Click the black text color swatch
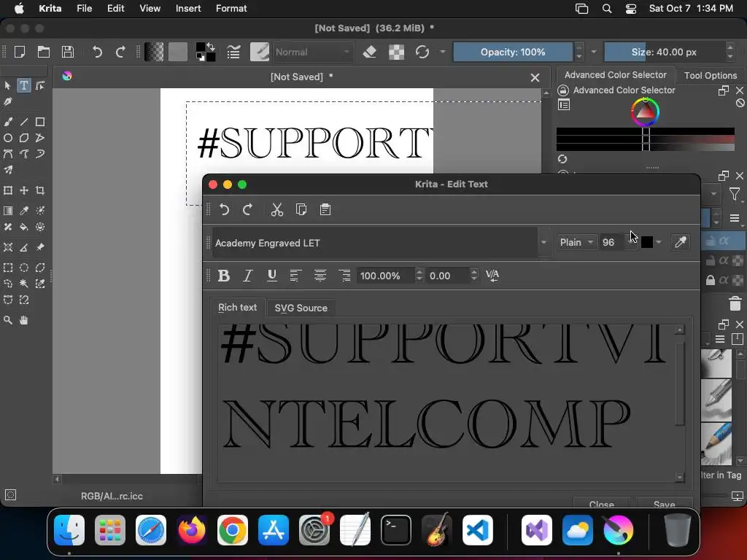Image resolution: width=747 pixels, height=560 pixels. tap(647, 242)
